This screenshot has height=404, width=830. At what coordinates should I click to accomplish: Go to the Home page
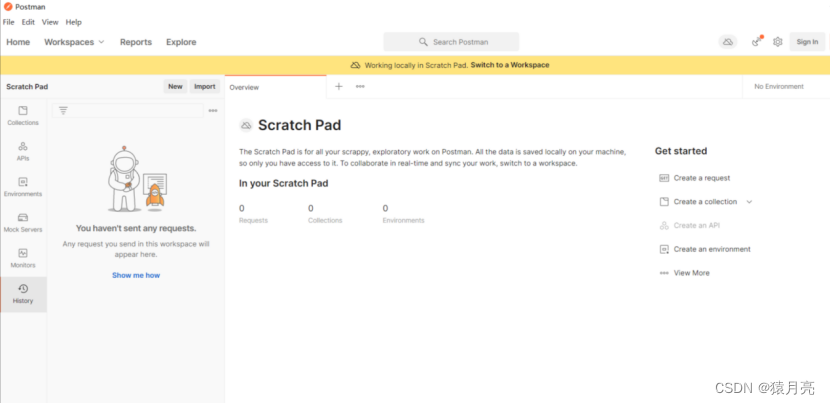pos(18,42)
